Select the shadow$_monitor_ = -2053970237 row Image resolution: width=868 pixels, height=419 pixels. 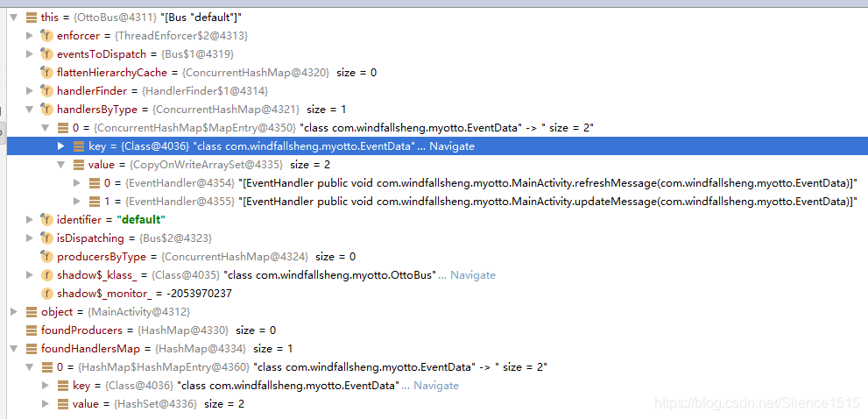[144, 293]
